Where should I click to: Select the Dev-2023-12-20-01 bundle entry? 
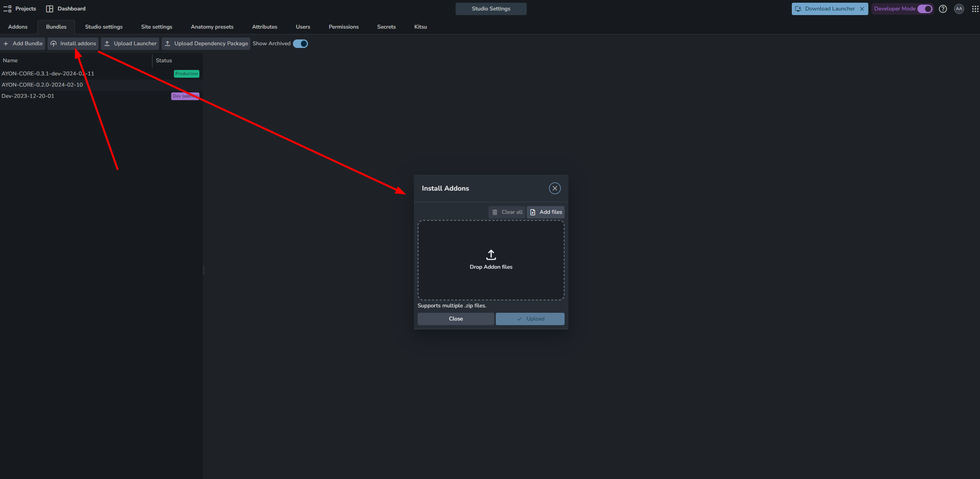(28, 95)
